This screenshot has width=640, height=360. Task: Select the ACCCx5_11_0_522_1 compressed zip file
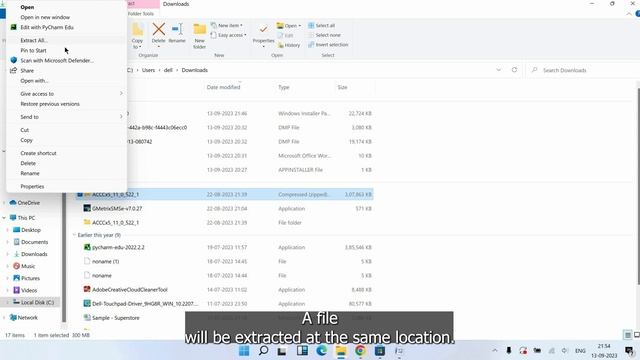[224, 194]
